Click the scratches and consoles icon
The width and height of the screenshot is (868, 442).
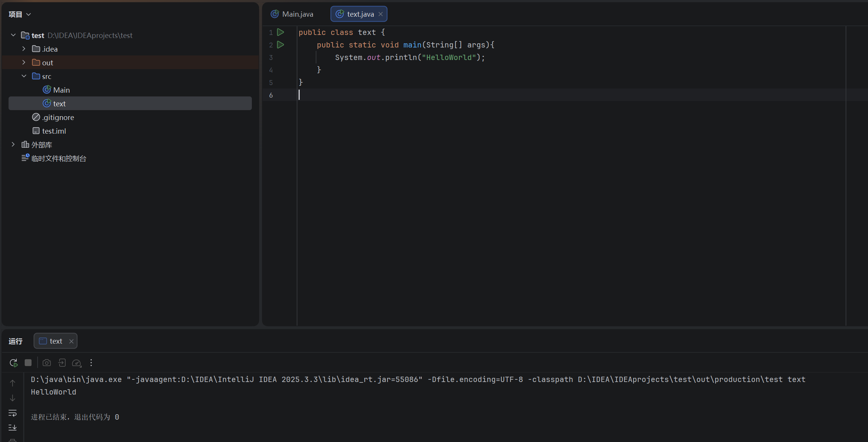point(25,158)
